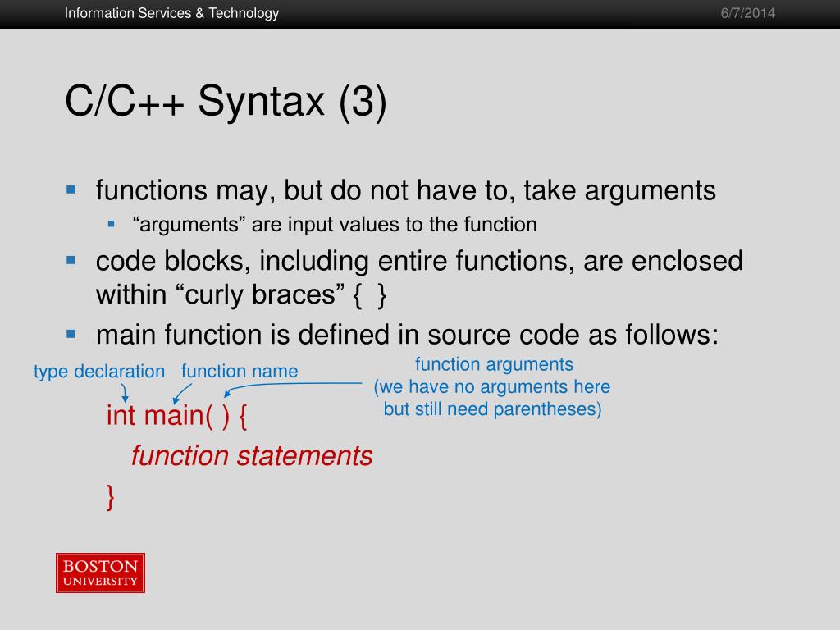Image resolution: width=840 pixels, height=630 pixels.
Task: Click the square bullet before "code blocks"
Action: click(71, 260)
